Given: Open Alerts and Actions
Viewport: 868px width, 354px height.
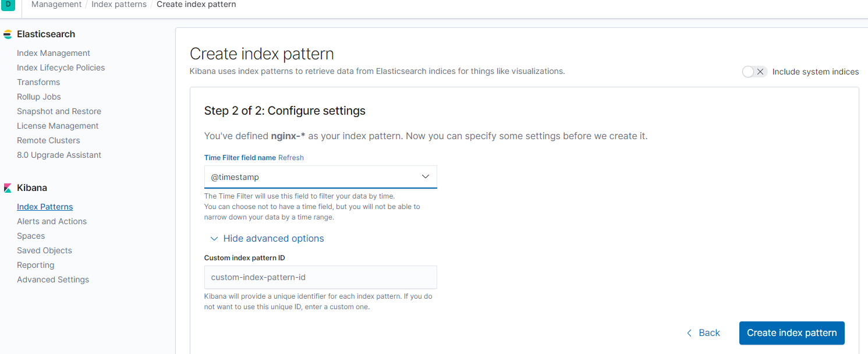Looking at the screenshot, I should point(52,221).
